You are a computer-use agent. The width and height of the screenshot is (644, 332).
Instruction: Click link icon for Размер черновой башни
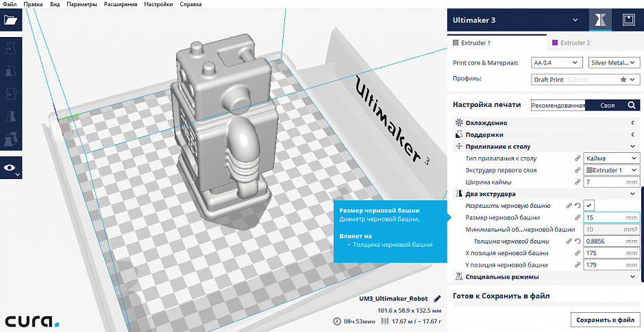coord(578,217)
